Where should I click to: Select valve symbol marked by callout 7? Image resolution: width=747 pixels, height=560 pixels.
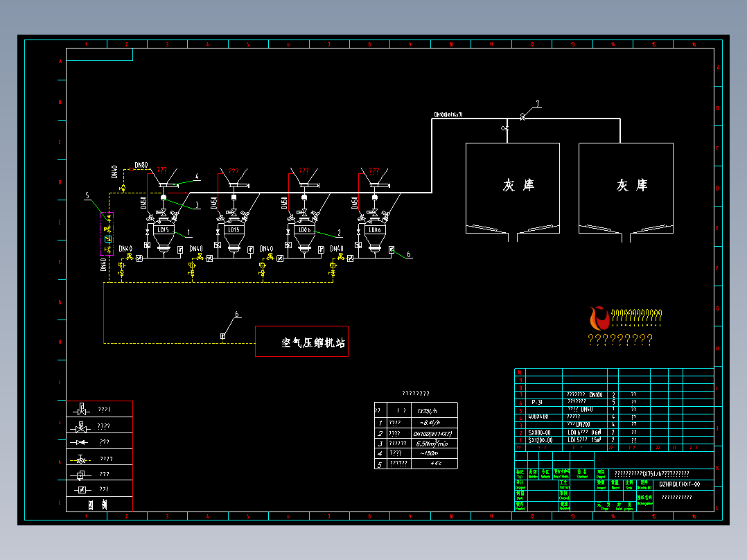click(522, 116)
